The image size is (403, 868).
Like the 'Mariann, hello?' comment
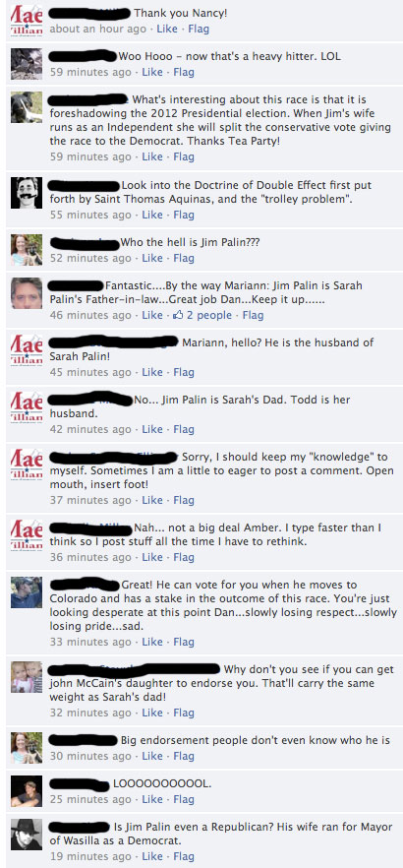click(x=152, y=373)
